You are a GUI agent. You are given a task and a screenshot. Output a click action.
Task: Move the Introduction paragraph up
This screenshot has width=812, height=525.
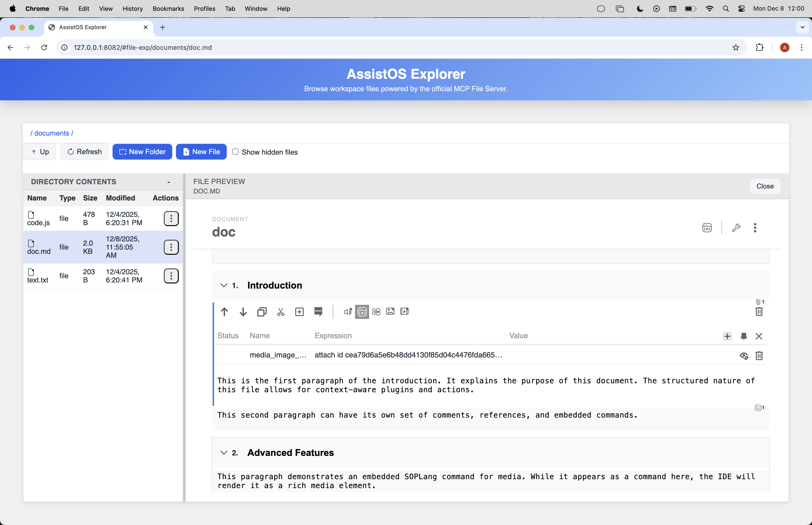click(225, 312)
